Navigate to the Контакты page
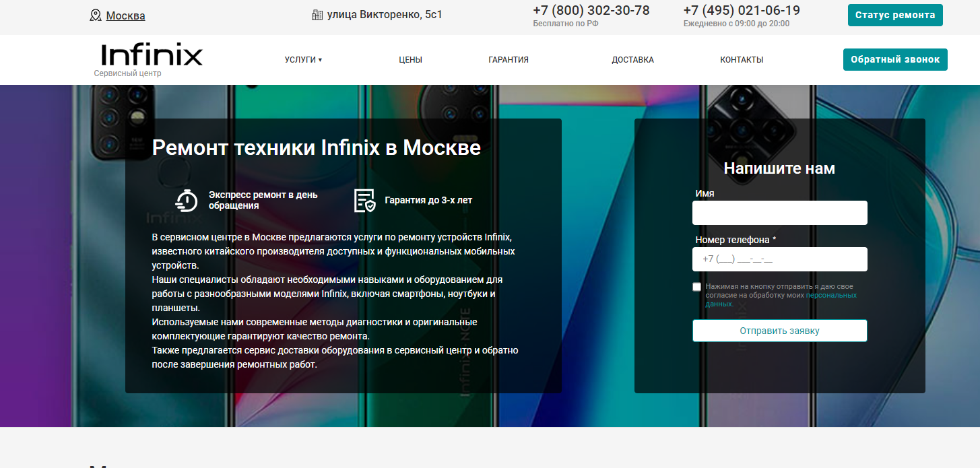 tap(742, 60)
